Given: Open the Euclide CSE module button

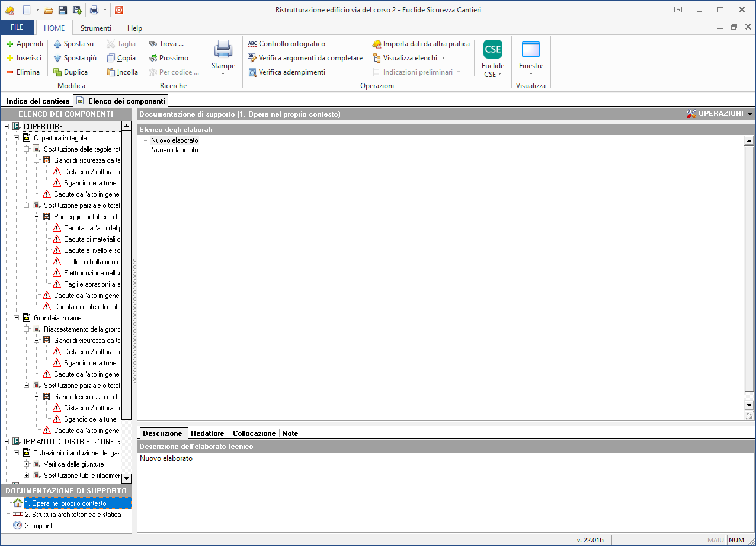Looking at the screenshot, I should 492,50.
